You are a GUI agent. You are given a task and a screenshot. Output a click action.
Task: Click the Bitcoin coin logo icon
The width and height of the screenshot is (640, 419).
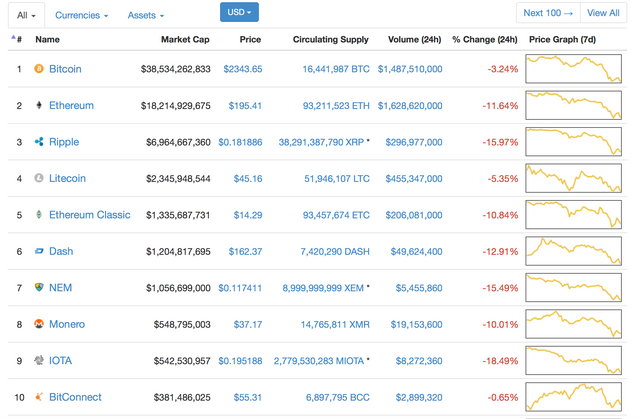39,69
